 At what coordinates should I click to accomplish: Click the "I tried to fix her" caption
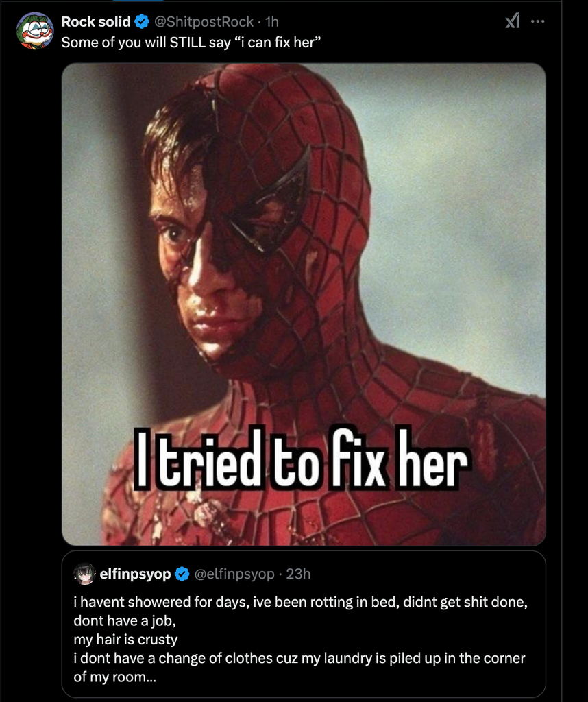click(302, 457)
